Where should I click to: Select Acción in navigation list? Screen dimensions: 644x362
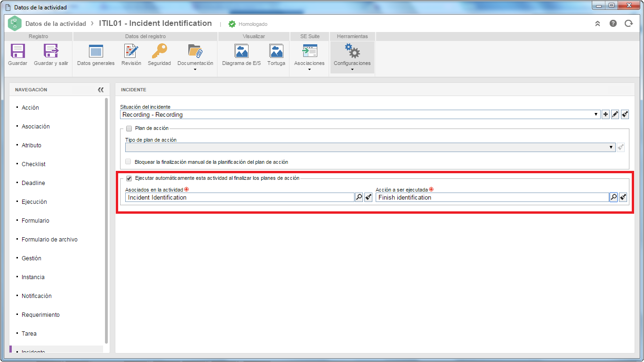pyautogui.click(x=30, y=108)
